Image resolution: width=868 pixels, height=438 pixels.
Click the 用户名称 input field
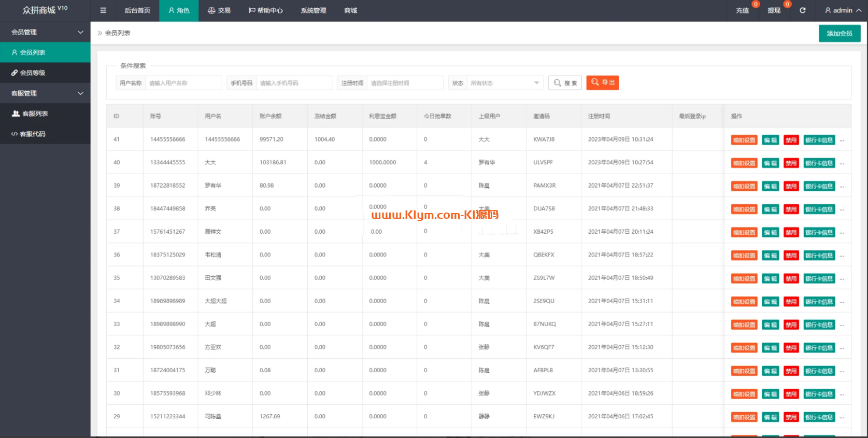pos(183,83)
